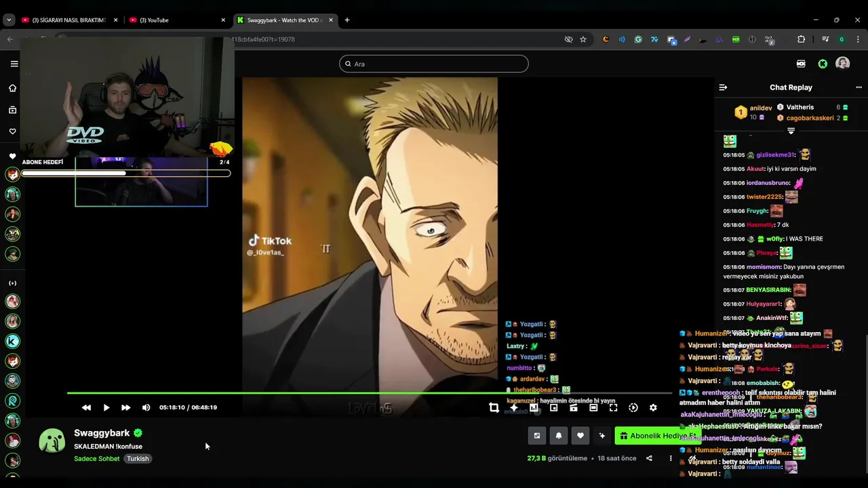Open Chrome three-dot menu
This screenshot has width=868, height=488.
click(x=859, y=39)
